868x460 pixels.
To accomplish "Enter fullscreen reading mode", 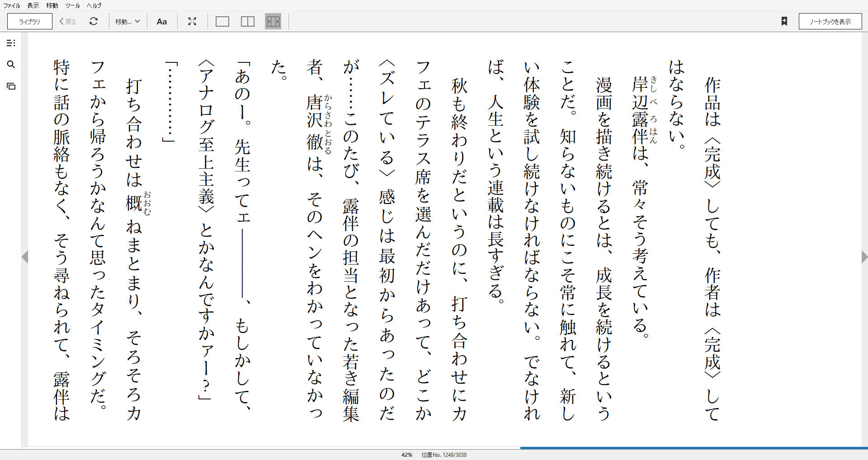I will [192, 21].
